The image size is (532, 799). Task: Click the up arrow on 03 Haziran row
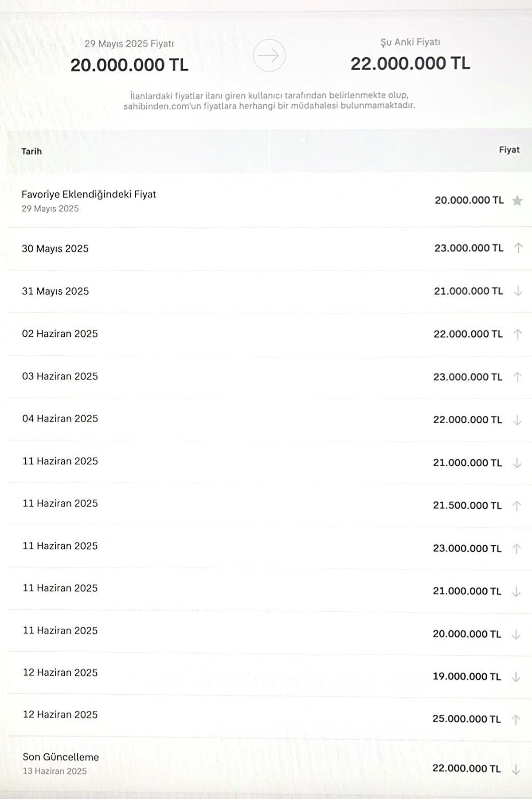[x=517, y=377]
